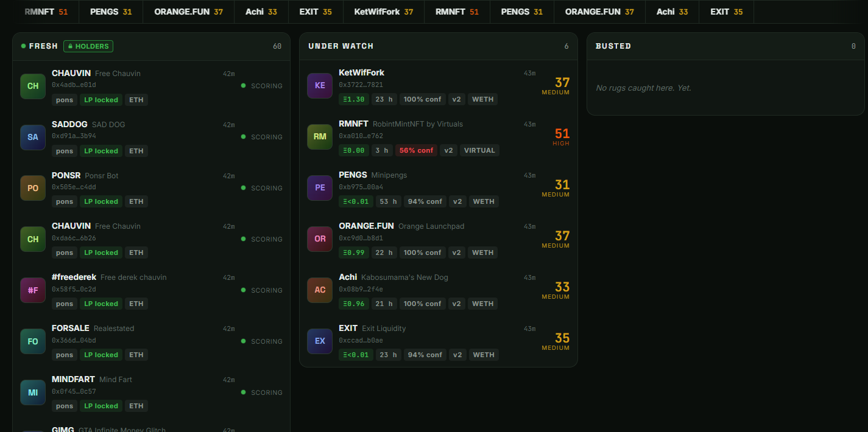The height and width of the screenshot is (432, 868).
Task: Click the #F avatar of #freederek
Action: (x=33, y=290)
